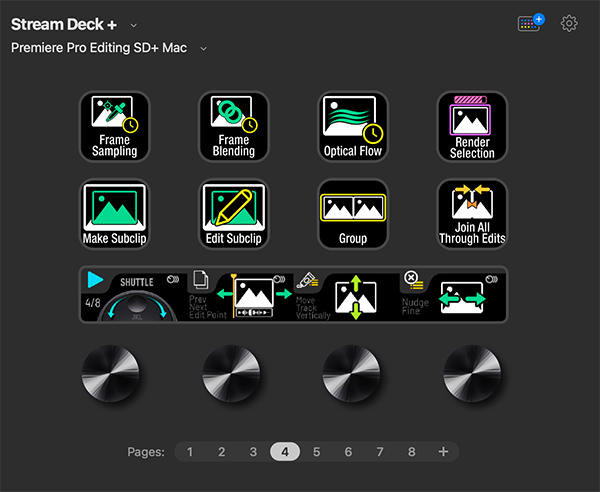600x492 pixels.
Task: Click the first dial under Shuttle
Action: [x=111, y=373]
